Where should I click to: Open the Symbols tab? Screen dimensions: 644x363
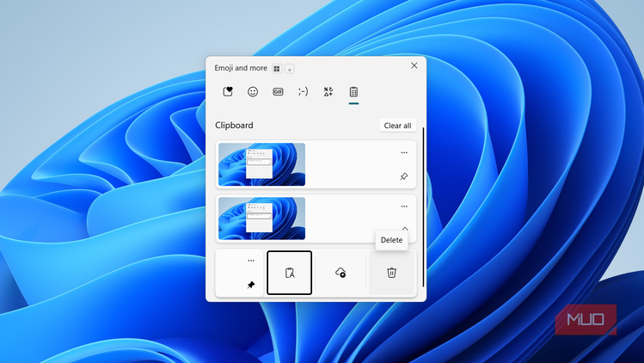pyautogui.click(x=328, y=92)
